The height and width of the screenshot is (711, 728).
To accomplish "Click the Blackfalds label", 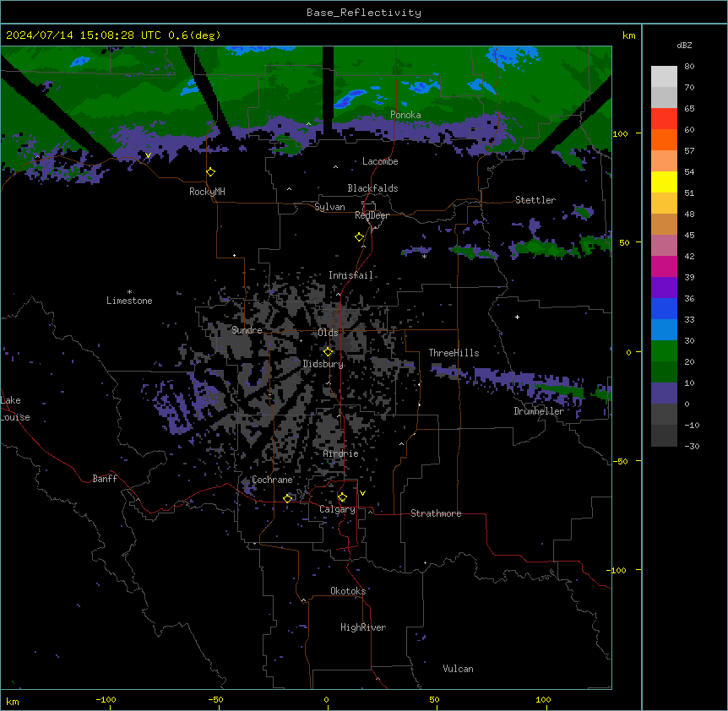I will 372,188.
